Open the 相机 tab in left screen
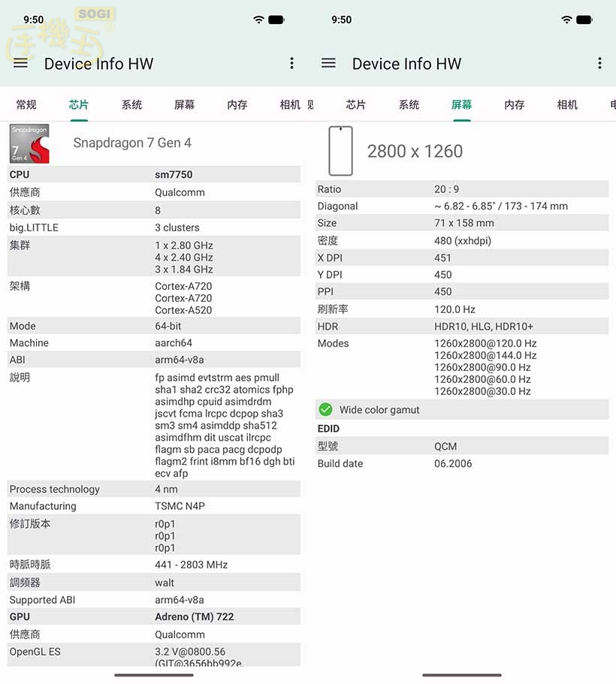The height and width of the screenshot is (684, 616). [x=290, y=104]
